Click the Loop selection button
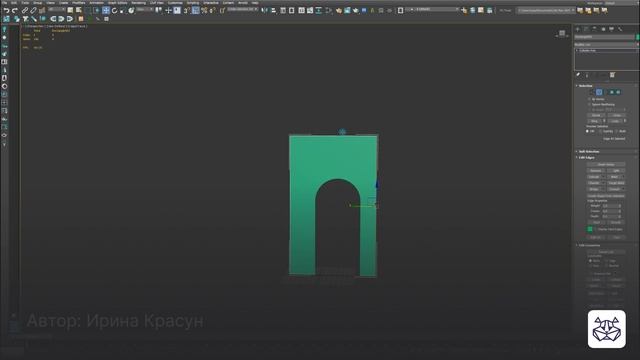 [x=615, y=121]
